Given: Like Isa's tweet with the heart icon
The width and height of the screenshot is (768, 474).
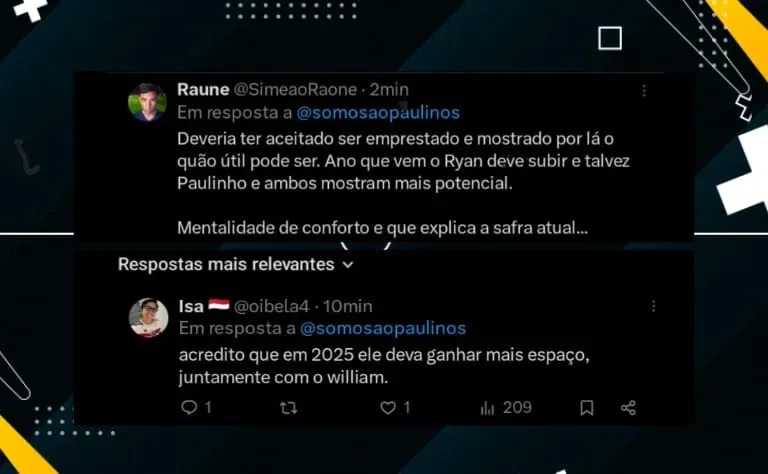Looking at the screenshot, I should (388, 408).
